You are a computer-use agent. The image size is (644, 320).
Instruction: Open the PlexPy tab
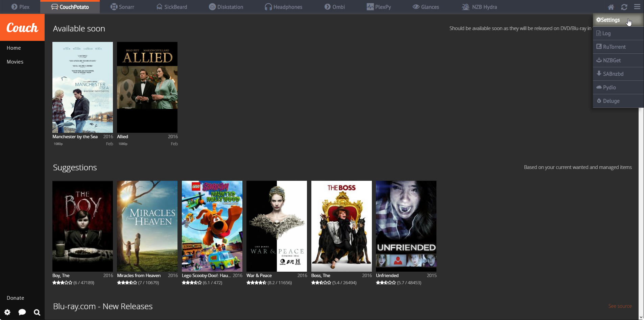(379, 7)
